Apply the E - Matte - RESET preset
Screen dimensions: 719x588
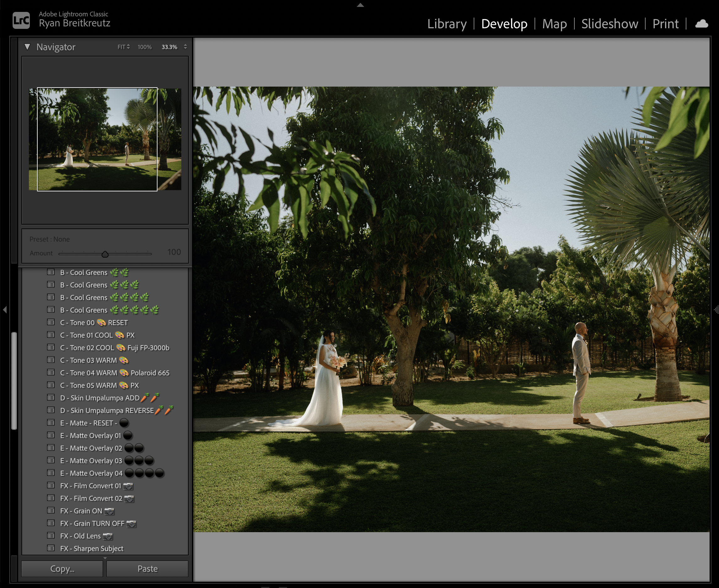pyautogui.click(x=88, y=423)
